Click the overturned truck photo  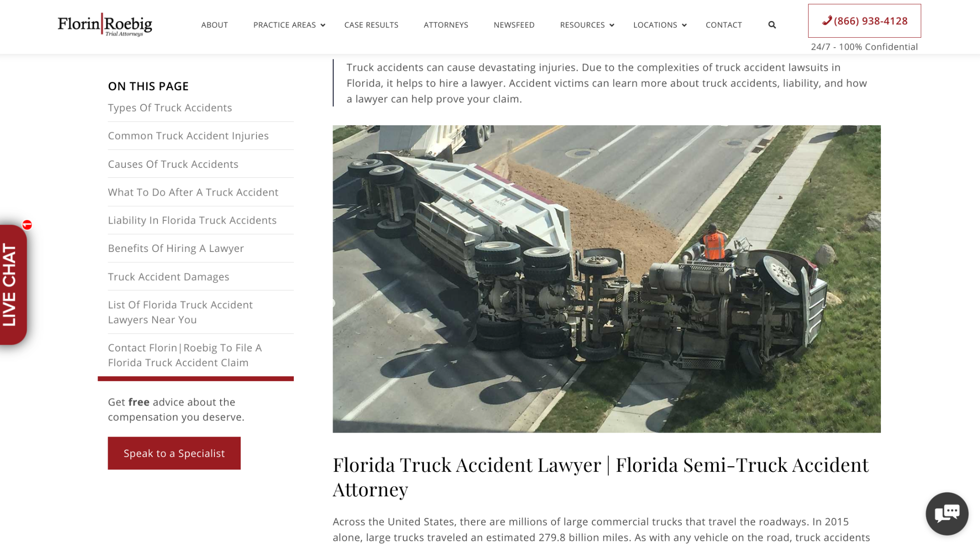coord(607,279)
